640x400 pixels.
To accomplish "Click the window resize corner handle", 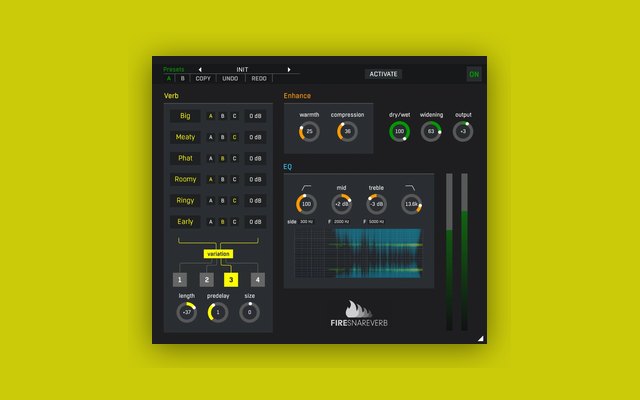I will pos(481,338).
